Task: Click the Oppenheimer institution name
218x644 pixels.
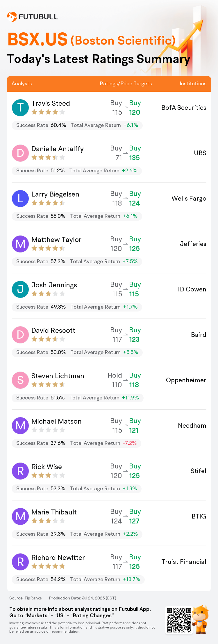Action: 186,380
